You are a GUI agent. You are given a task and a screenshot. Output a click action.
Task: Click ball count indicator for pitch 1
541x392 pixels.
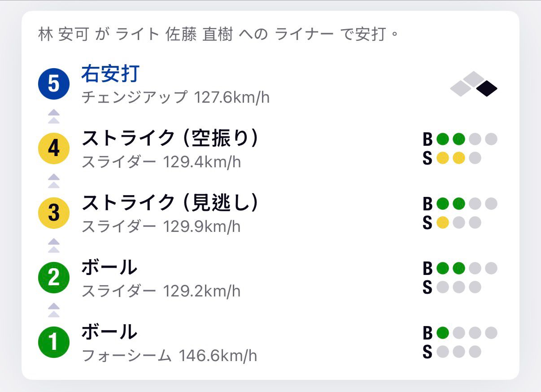point(460,333)
